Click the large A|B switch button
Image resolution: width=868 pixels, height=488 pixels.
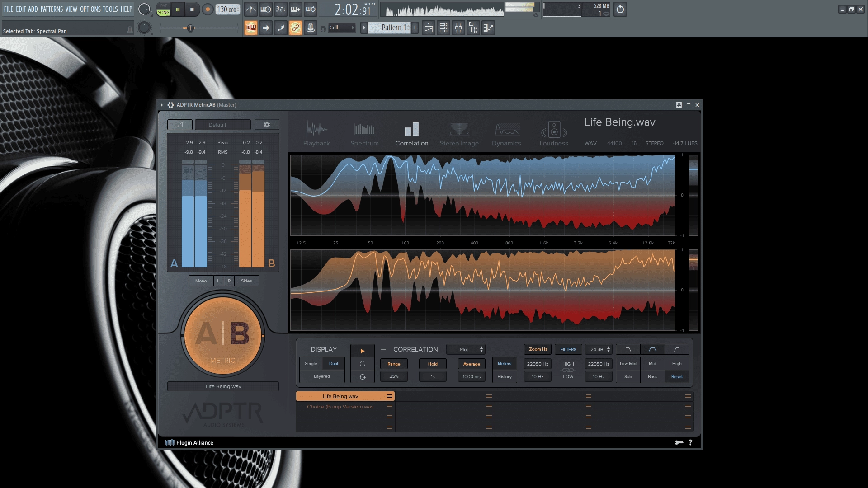pos(222,336)
